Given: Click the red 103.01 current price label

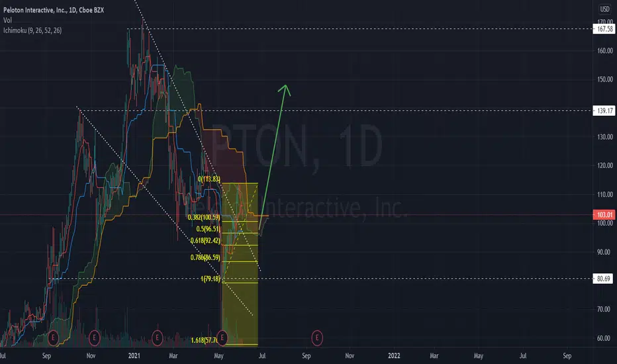Looking at the screenshot, I should coord(604,214).
